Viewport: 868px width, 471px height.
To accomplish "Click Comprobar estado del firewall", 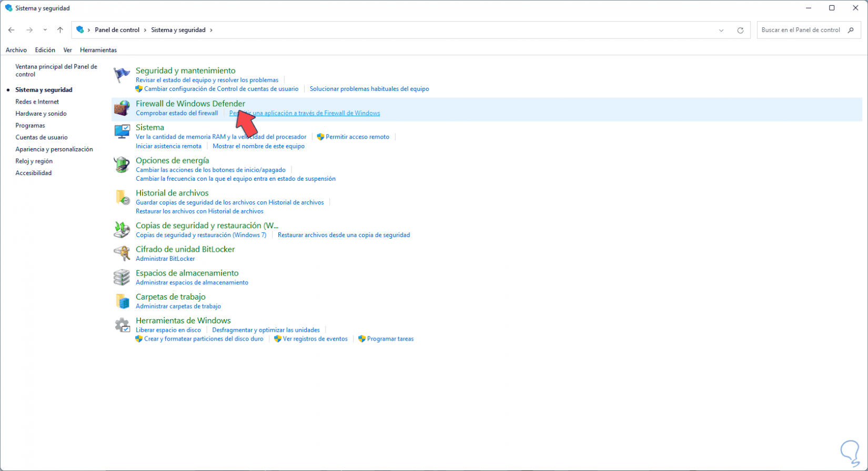I will [177, 113].
